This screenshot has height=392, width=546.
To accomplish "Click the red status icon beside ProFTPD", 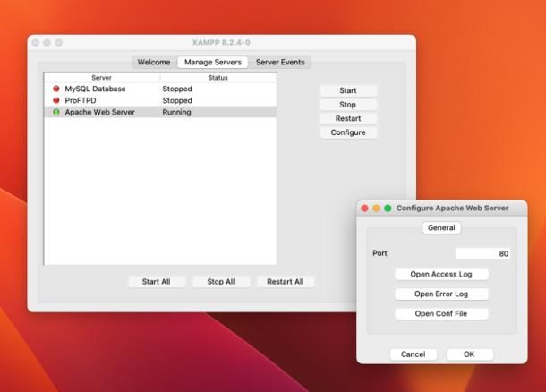I will click(56, 100).
